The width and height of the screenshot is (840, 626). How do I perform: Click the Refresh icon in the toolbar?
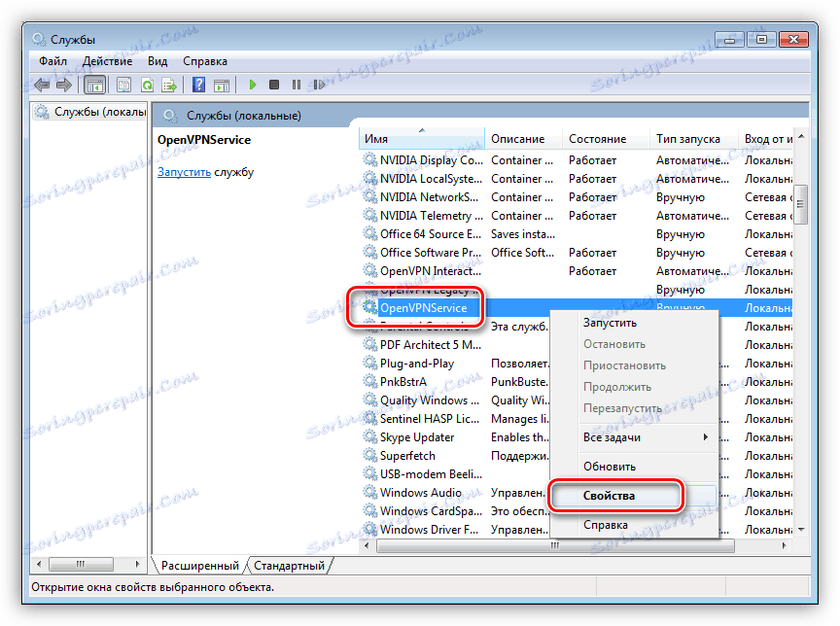146,85
